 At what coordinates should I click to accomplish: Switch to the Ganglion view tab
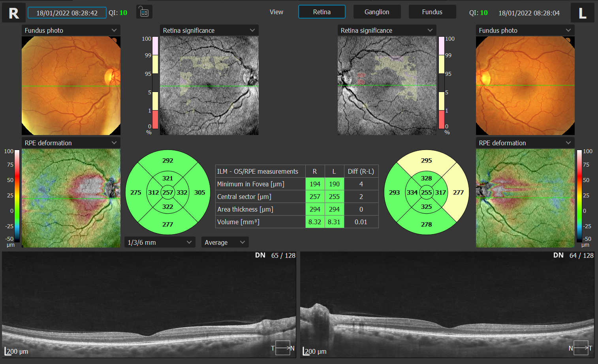point(376,11)
